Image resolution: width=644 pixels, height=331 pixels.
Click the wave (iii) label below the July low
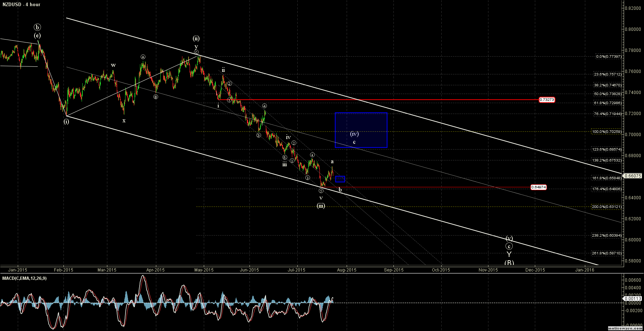pyautogui.click(x=321, y=206)
